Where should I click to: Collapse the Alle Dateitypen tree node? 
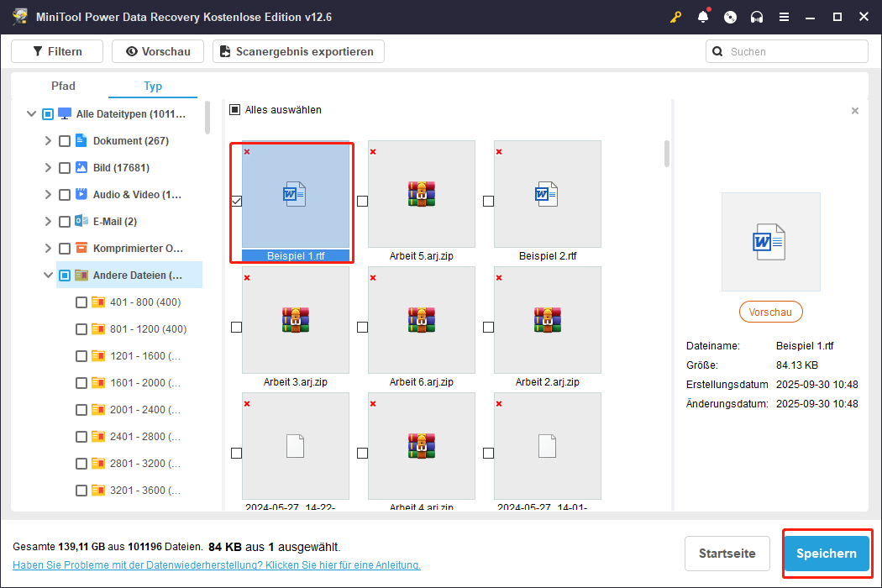coord(31,113)
